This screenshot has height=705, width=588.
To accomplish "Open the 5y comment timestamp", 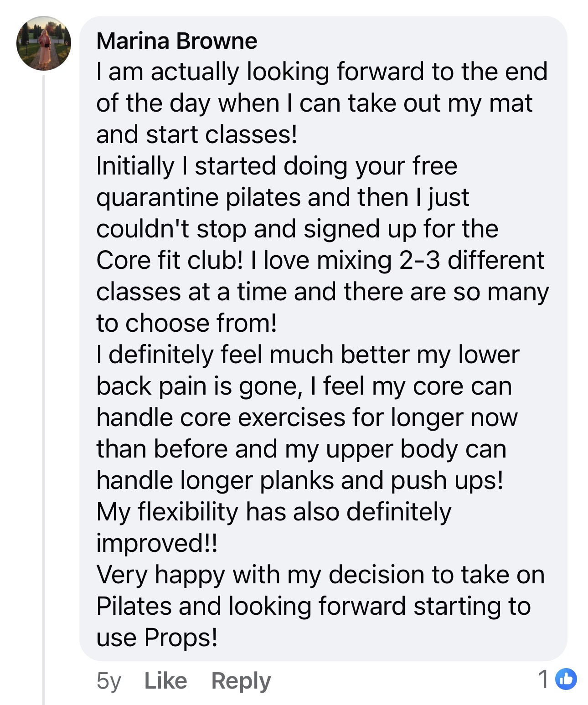I will (108, 680).
